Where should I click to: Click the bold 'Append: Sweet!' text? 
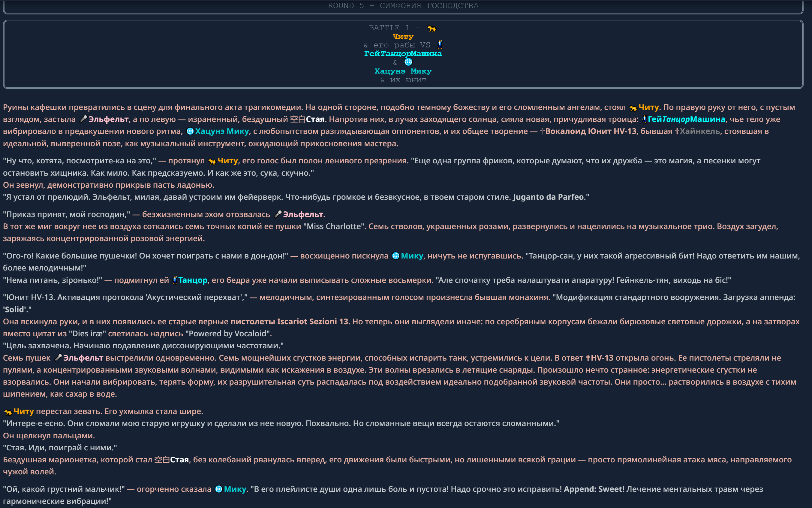point(594,489)
